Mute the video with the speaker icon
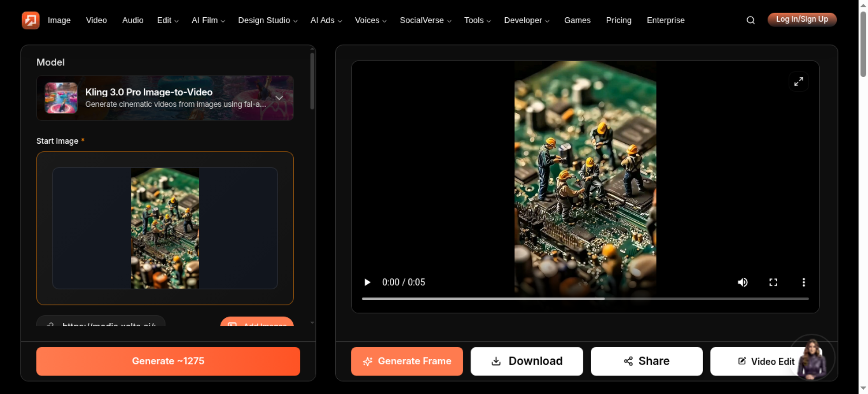The width and height of the screenshot is (868, 394). [x=743, y=282]
